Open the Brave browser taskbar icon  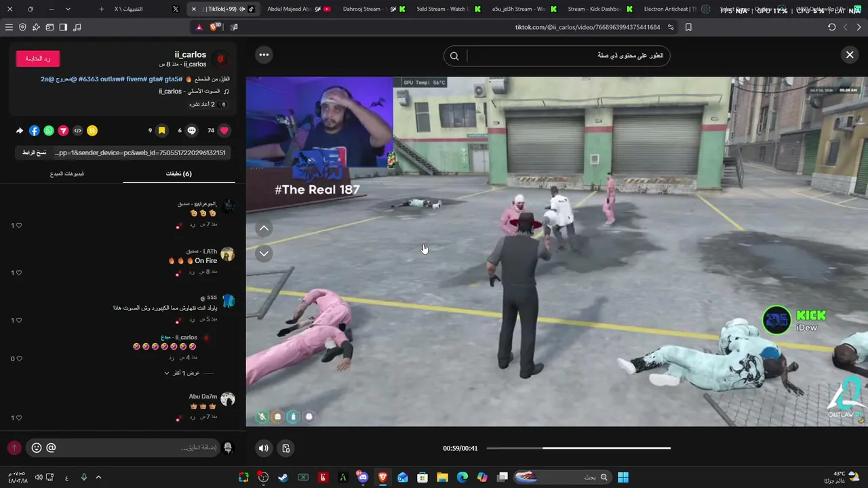pos(382,477)
